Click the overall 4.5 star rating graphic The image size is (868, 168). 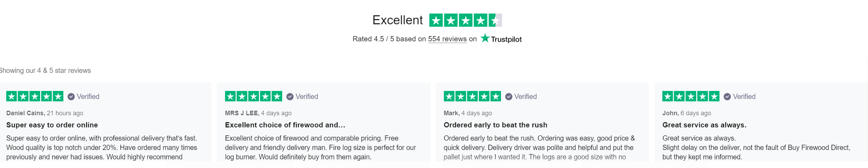click(466, 20)
